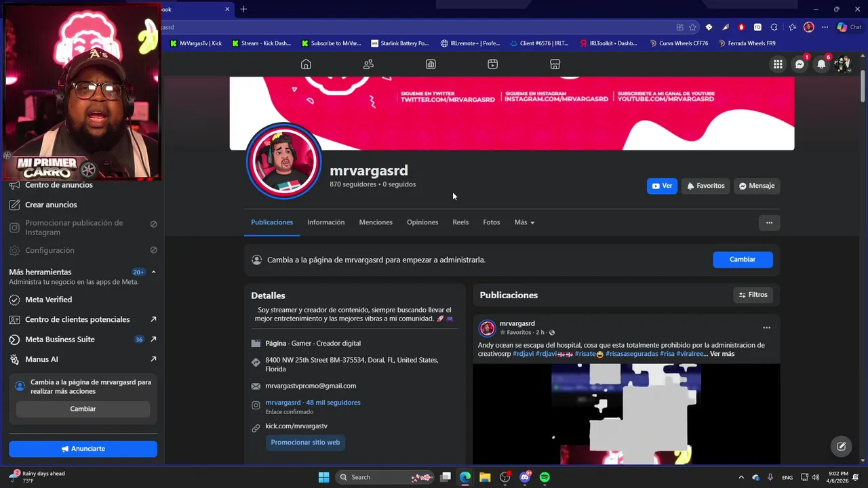The width and height of the screenshot is (868, 488).
Task: Open the profile three-dots options button
Action: click(769, 222)
